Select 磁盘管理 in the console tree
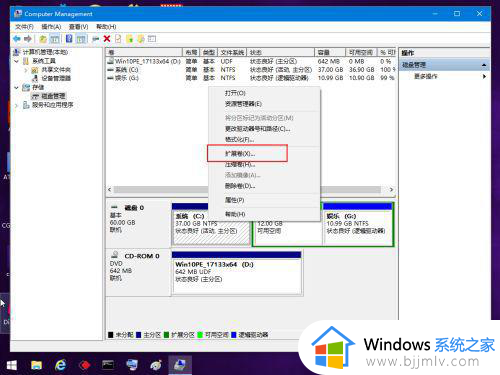Image resolution: width=500 pixels, height=375 pixels. coord(53,96)
